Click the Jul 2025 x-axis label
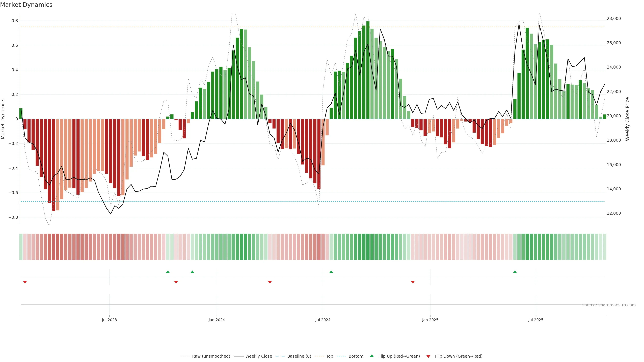Screen dimensions: 644x362 pos(535,320)
